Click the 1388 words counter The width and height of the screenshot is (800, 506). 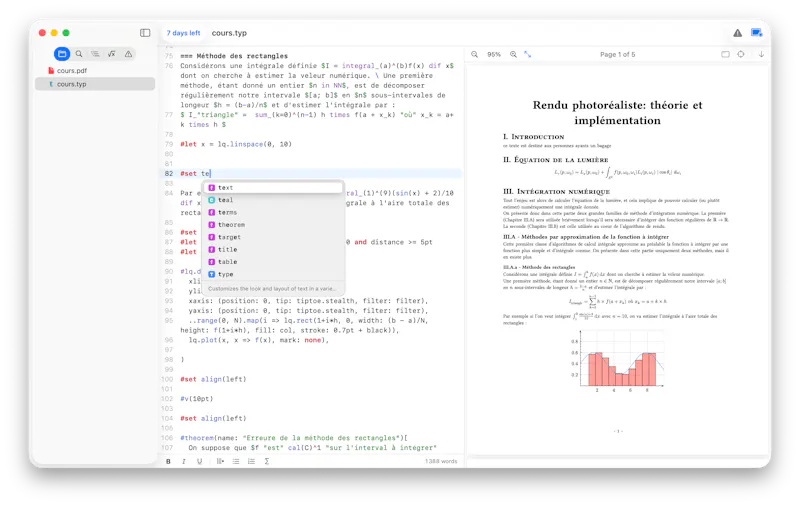click(441, 461)
